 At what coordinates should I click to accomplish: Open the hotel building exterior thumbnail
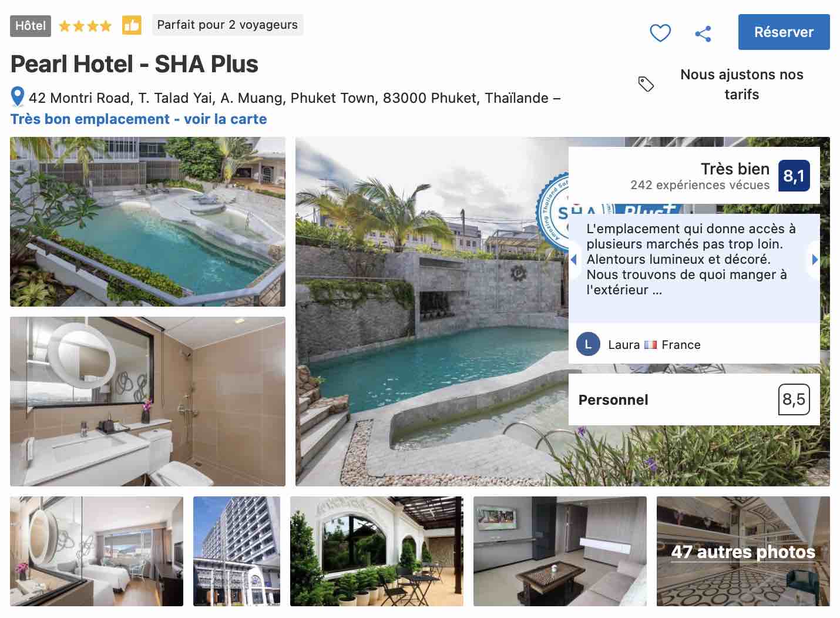coord(237,551)
